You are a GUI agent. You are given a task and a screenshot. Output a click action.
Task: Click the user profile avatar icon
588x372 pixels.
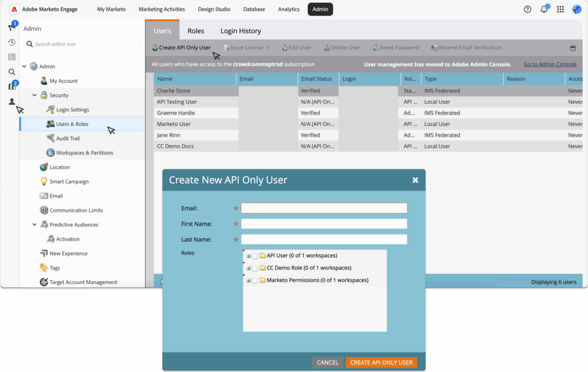click(577, 9)
